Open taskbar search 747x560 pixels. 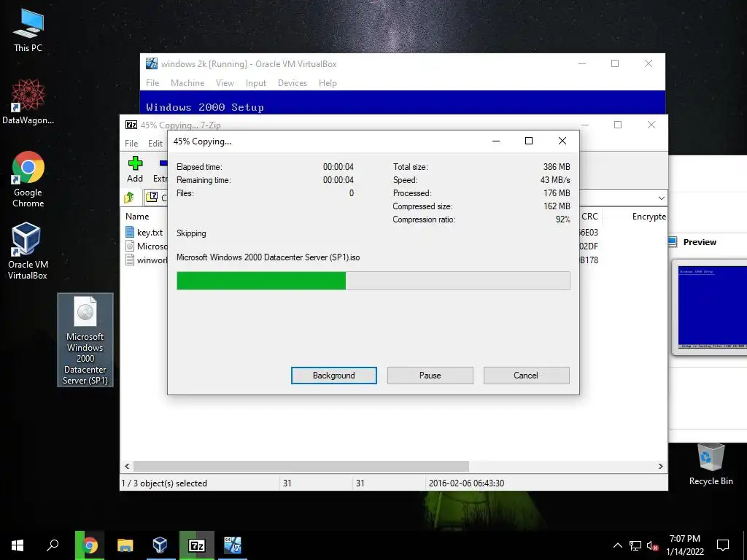click(x=53, y=545)
